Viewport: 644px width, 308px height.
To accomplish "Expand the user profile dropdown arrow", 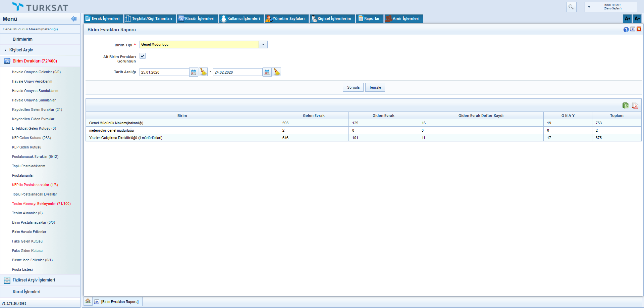I will 589,7.
